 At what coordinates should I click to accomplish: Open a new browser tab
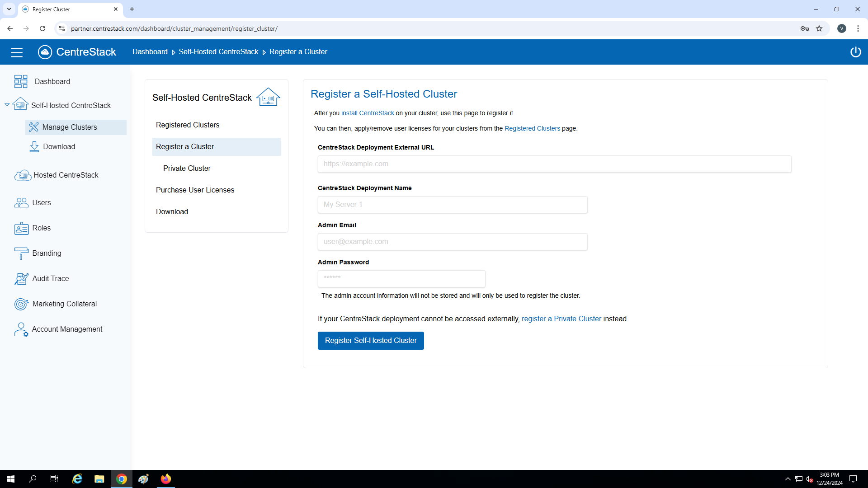pyautogui.click(x=132, y=9)
